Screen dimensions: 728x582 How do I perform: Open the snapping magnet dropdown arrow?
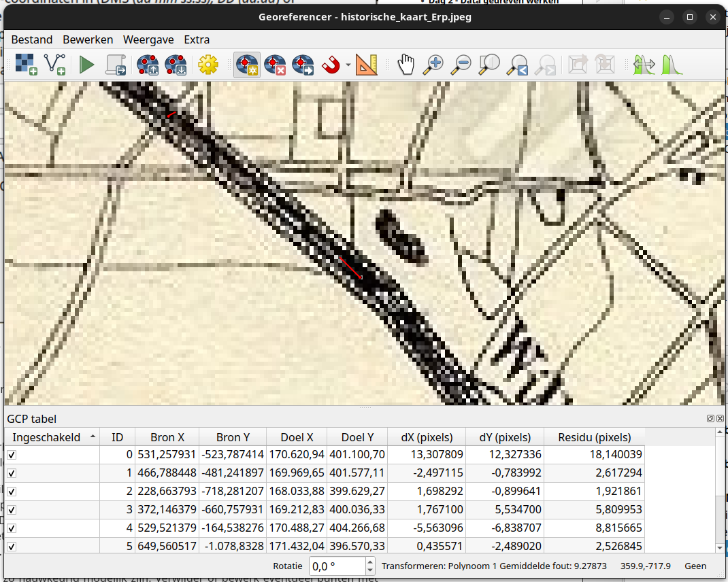348,65
